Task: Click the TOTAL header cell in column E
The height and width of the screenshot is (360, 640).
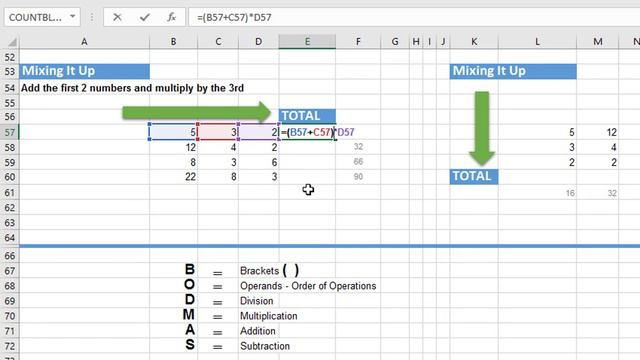Action: pyautogui.click(x=307, y=116)
